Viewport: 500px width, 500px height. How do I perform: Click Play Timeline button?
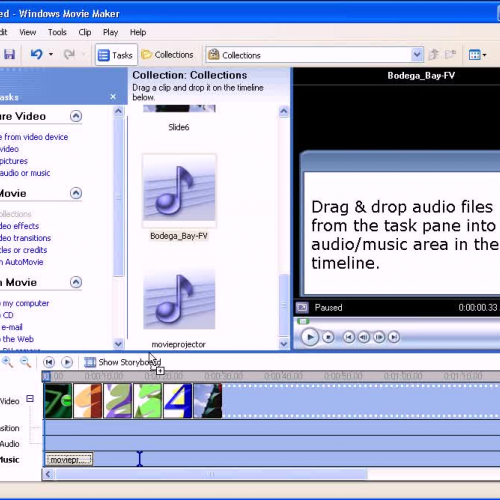(x=67, y=362)
